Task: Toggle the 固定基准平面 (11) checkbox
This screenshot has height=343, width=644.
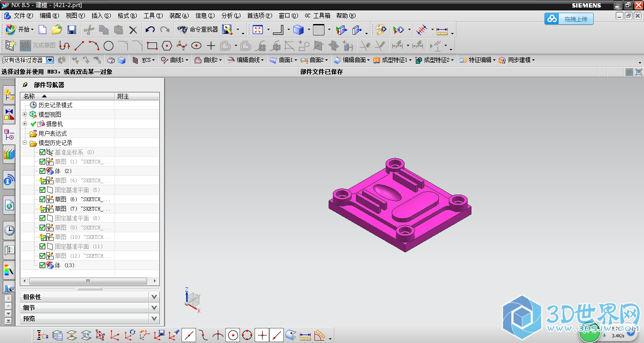Action: pos(42,246)
